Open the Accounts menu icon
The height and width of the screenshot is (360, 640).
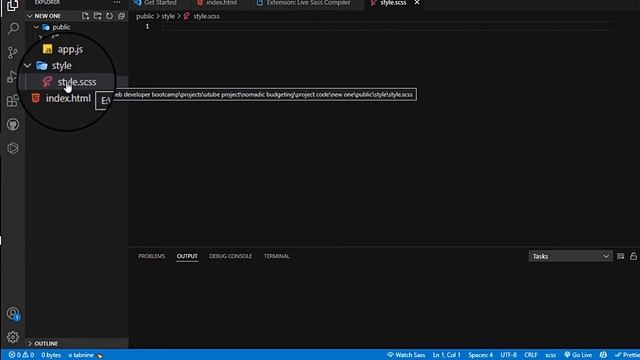point(13,314)
